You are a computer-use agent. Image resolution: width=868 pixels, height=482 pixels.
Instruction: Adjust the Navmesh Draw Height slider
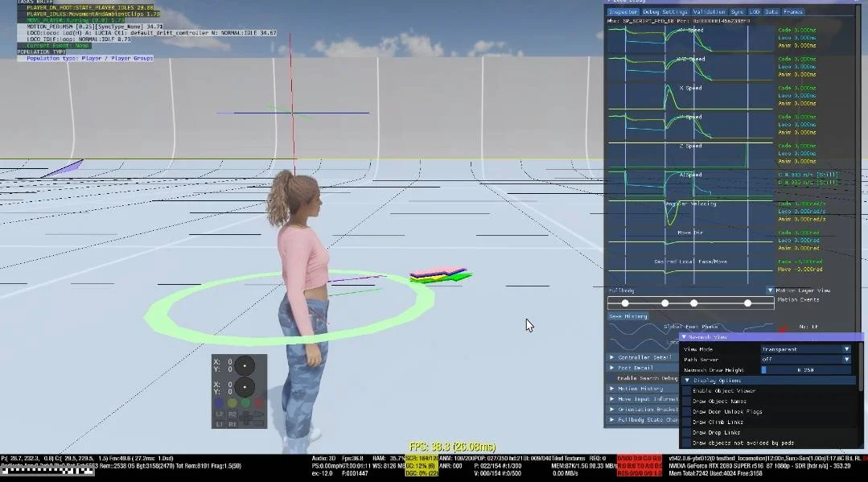point(805,370)
